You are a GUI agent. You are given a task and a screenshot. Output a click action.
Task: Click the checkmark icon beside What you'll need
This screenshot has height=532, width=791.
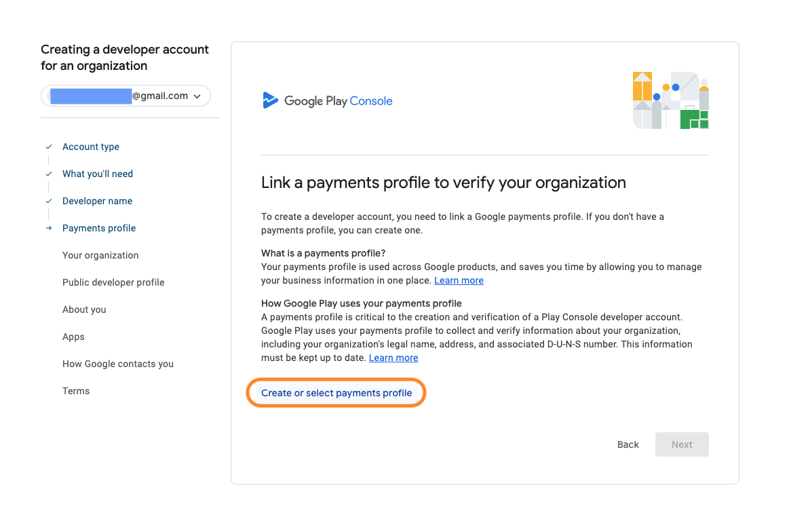pos(49,174)
